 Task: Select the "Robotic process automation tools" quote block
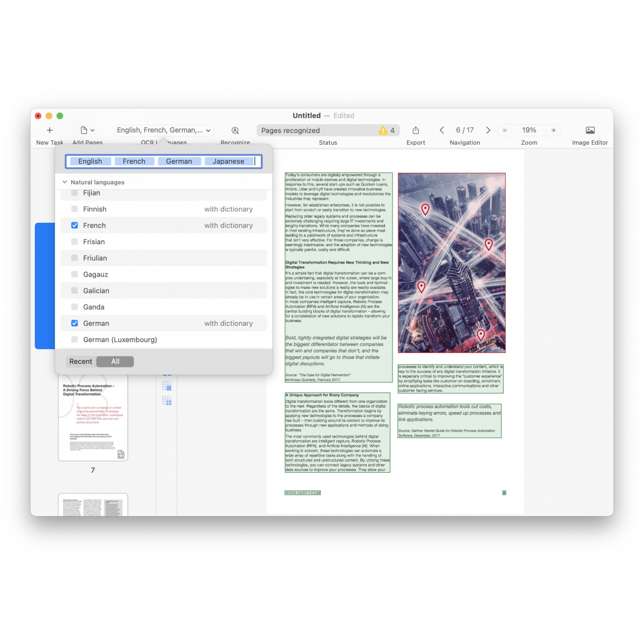(x=449, y=421)
